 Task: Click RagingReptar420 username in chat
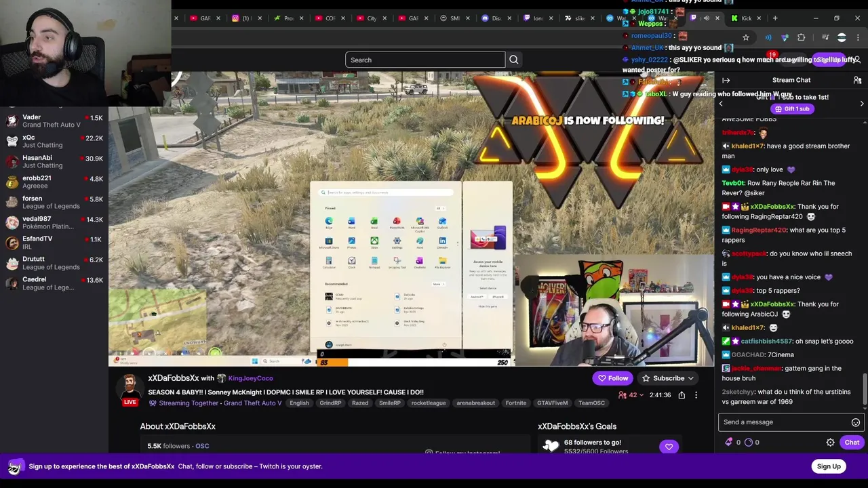click(x=759, y=230)
